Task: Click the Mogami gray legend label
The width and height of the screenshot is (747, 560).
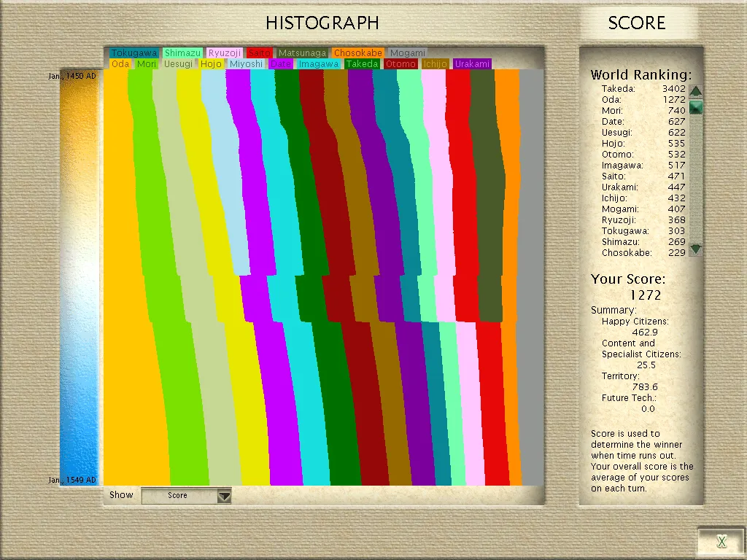Action: coord(407,52)
